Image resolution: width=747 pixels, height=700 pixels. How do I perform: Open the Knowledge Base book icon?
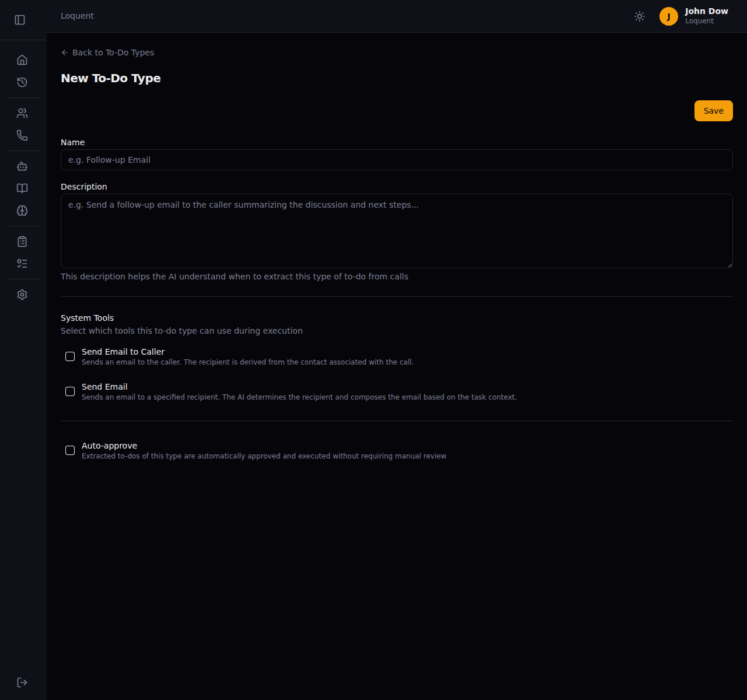(22, 188)
